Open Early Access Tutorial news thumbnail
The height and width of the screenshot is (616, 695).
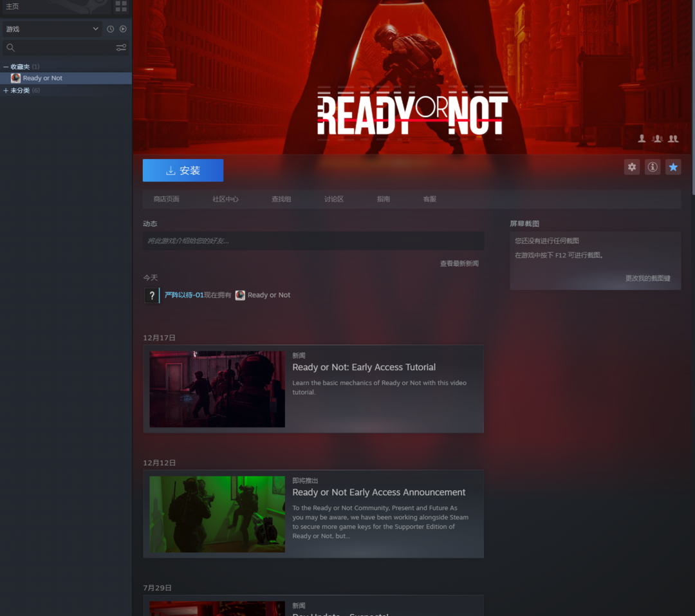click(x=217, y=389)
